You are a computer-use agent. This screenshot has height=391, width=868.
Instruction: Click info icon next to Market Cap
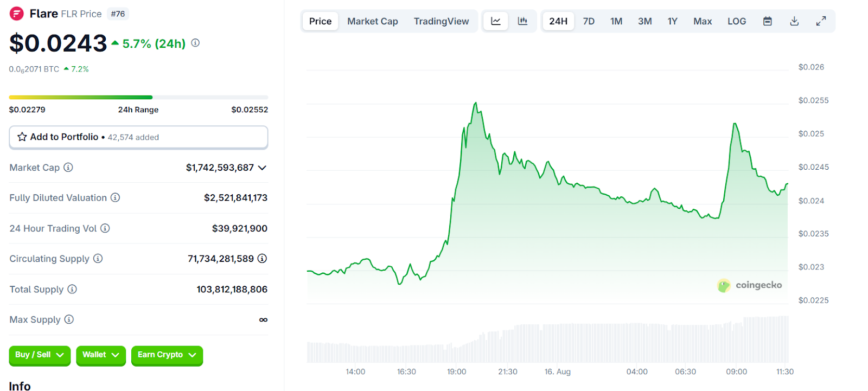point(68,168)
